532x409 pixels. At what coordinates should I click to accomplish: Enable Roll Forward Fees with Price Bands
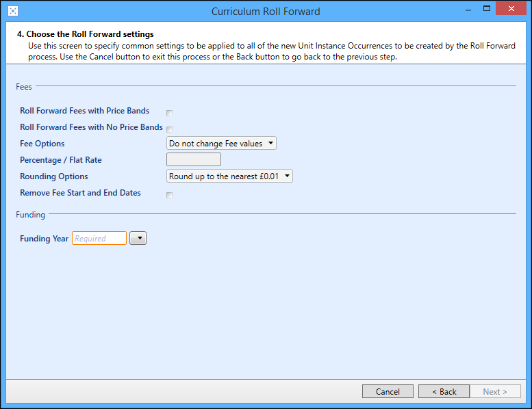click(x=169, y=113)
